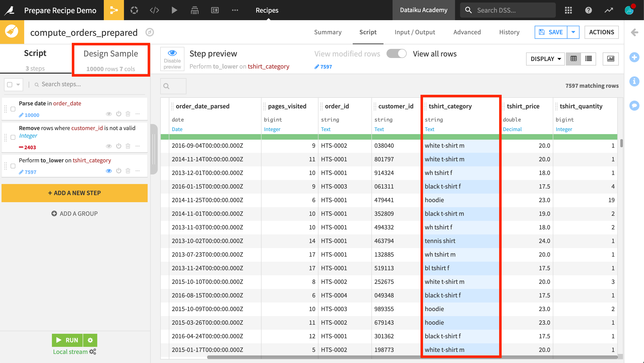Open order_date_parsed column header menu
This screenshot has width=644, height=363.
pos(203,106)
